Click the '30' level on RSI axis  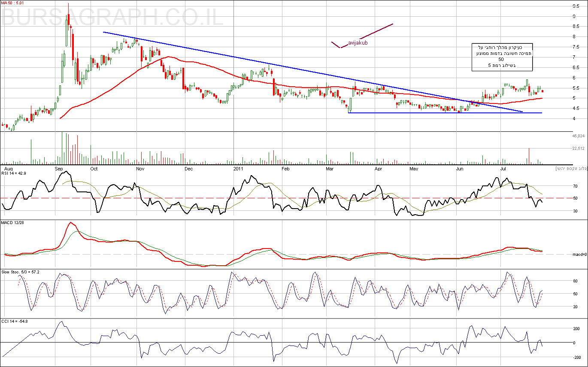(x=574, y=211)
